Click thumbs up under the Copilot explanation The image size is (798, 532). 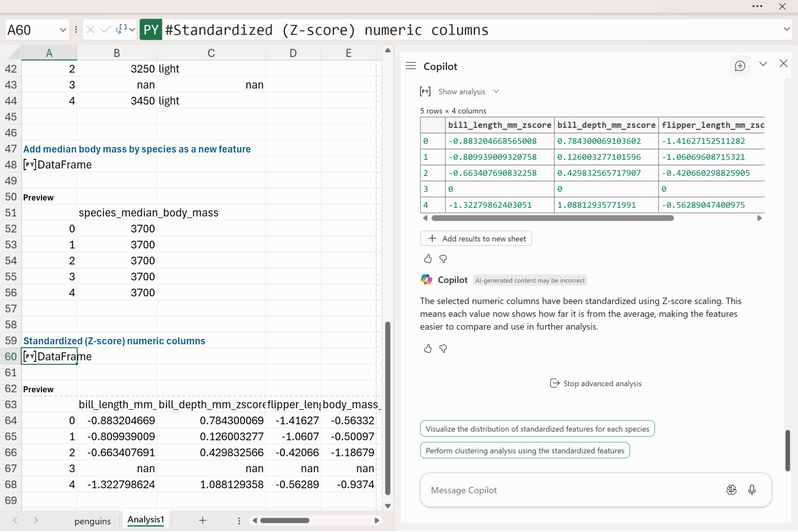pyautogui.click(x=427, y=348)
